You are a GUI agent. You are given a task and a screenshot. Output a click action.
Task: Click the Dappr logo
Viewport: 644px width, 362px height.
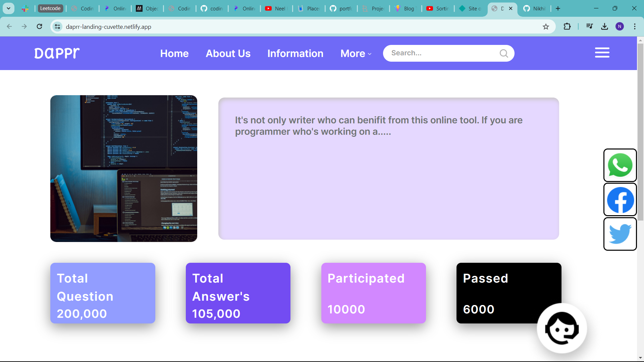tap(57, 53)
